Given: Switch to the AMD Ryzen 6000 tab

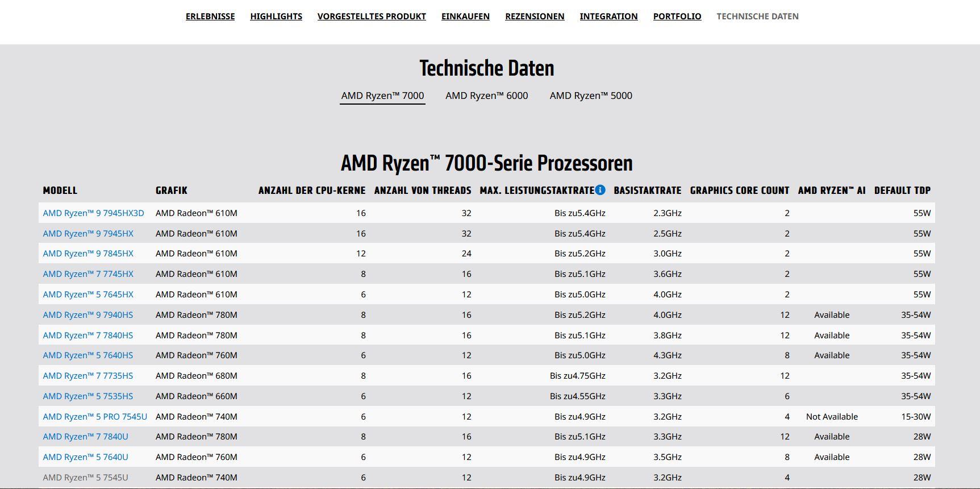Looking at the screenshot, I should tap(487, 96).
